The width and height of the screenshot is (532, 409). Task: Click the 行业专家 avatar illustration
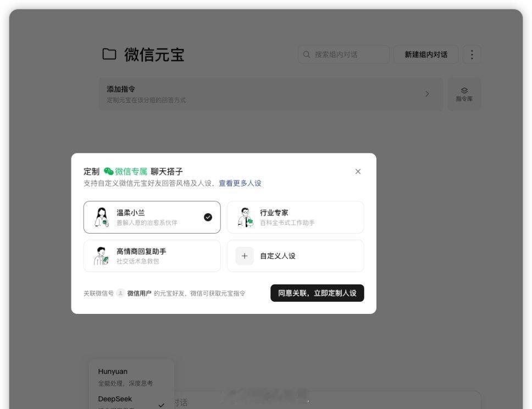[x=245, y=217]
